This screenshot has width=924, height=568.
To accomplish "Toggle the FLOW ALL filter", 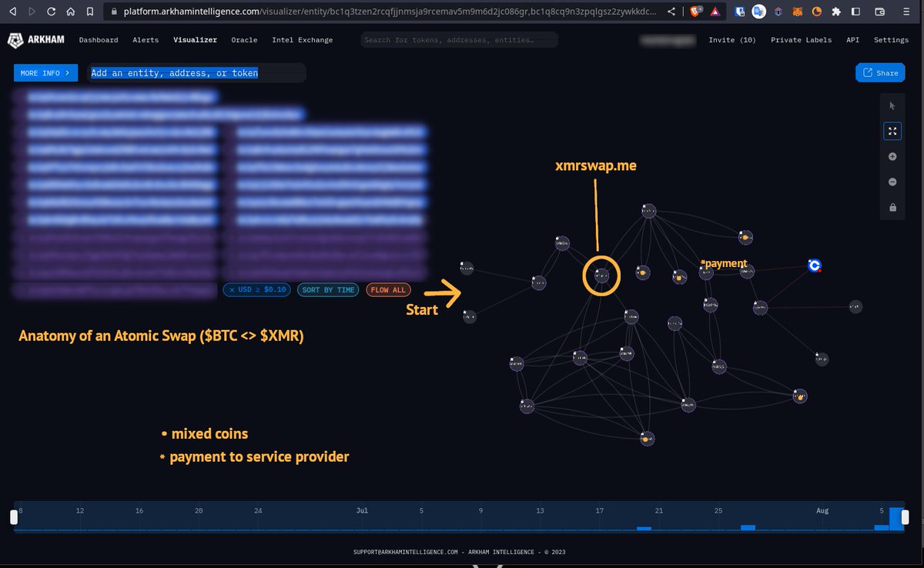I will [388, 289].
